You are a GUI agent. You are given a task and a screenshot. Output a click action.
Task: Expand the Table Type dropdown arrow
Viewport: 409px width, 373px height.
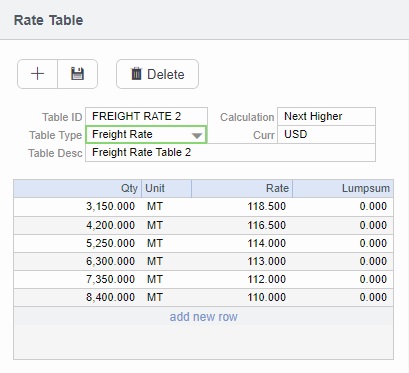(x=197, y=135)
